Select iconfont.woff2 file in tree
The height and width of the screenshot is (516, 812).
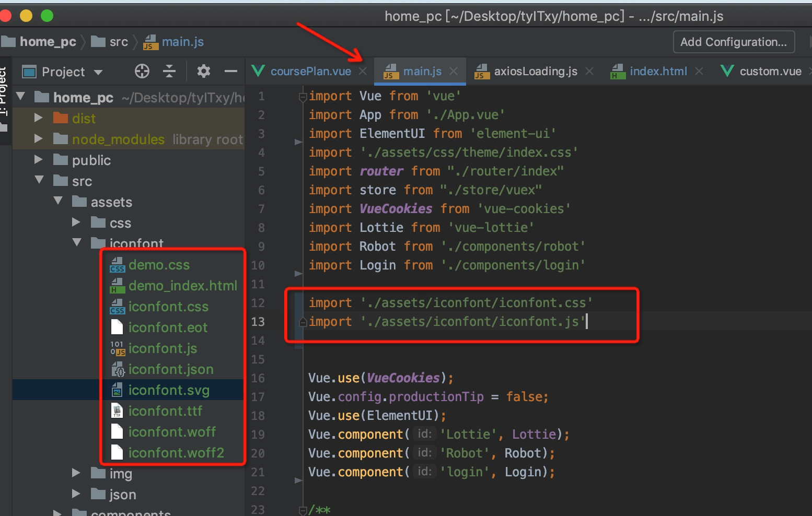click(176, 453)
